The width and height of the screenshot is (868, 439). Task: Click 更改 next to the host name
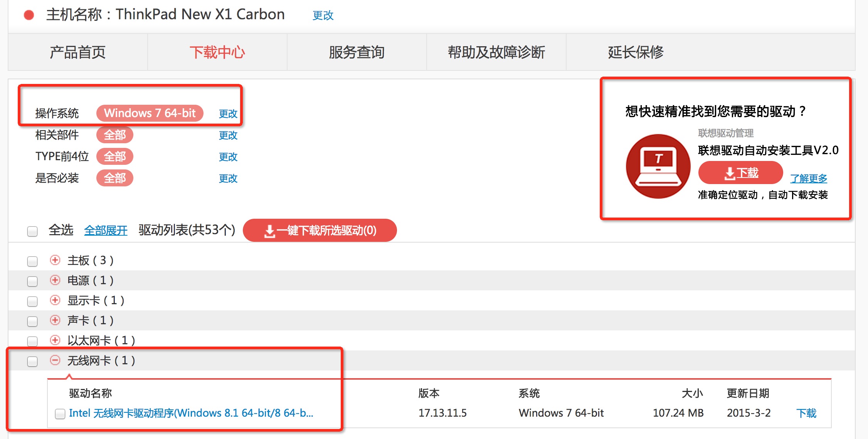pos(323,15)
